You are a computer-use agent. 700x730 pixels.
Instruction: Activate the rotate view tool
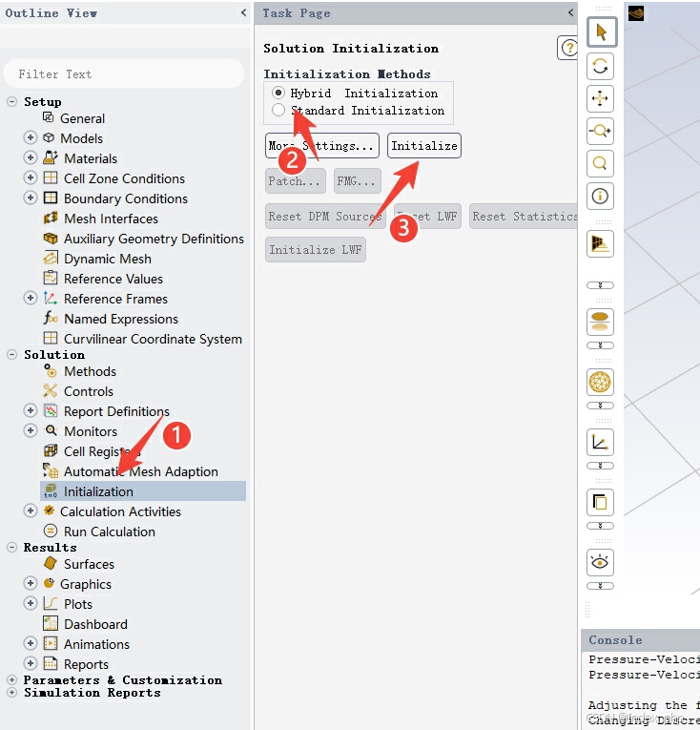click(x=600, y=66)
